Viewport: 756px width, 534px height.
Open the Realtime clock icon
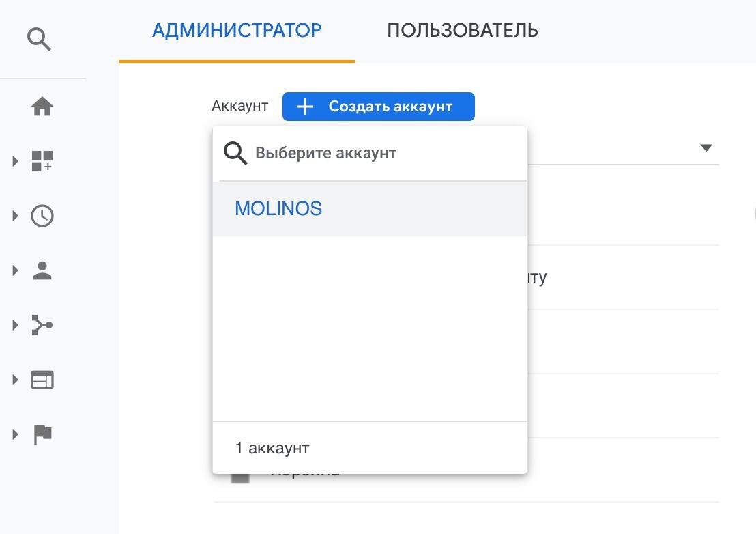pyautogui.click(x=42, y=216)
